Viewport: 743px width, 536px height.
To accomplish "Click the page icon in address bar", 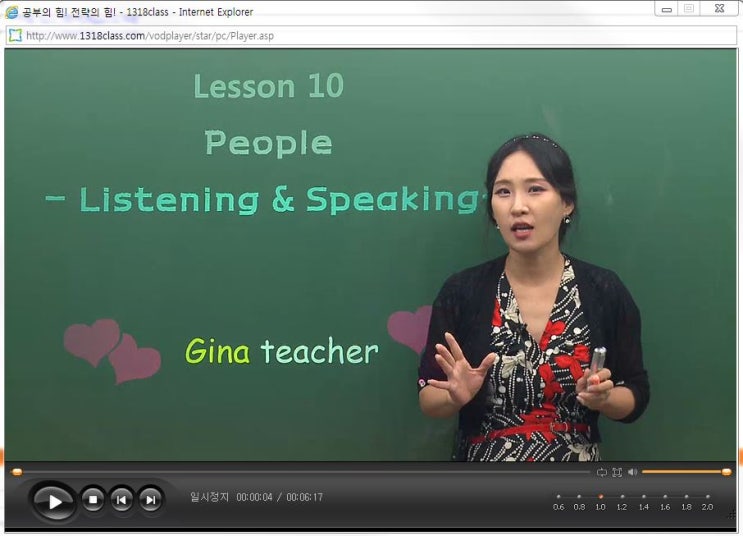I will click(x=16, y=36).
